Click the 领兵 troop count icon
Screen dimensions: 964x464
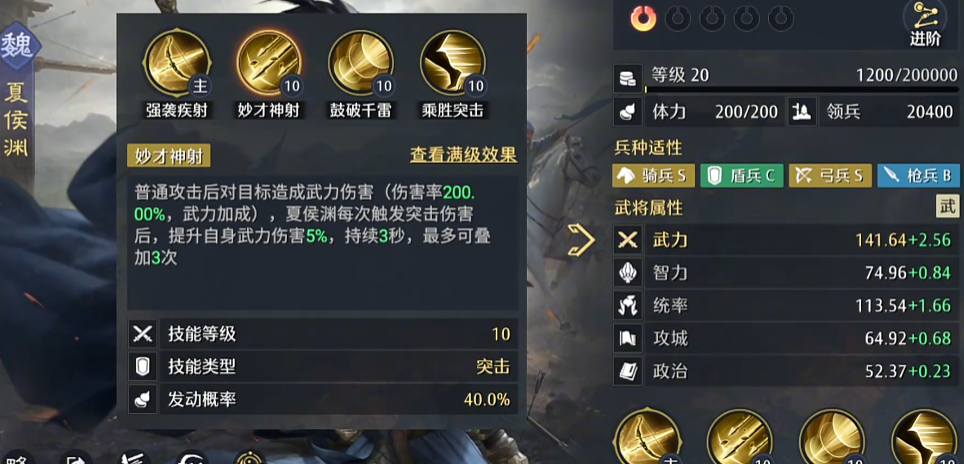[x=802, y=112]
